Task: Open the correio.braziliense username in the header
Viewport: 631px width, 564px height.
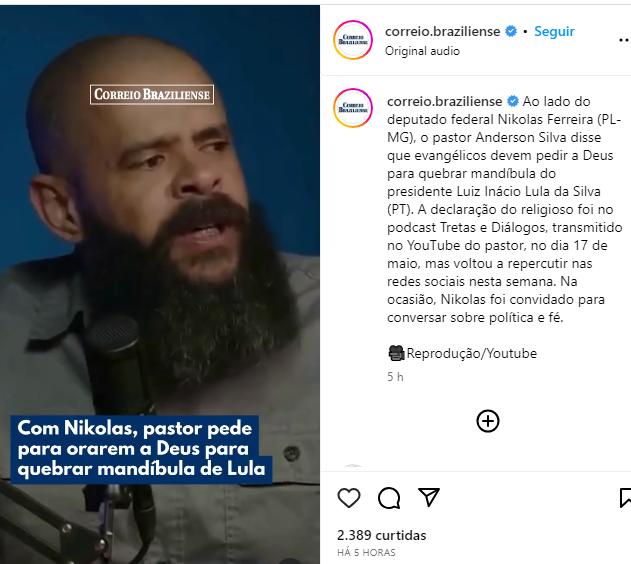Action: tap(442, 31)
